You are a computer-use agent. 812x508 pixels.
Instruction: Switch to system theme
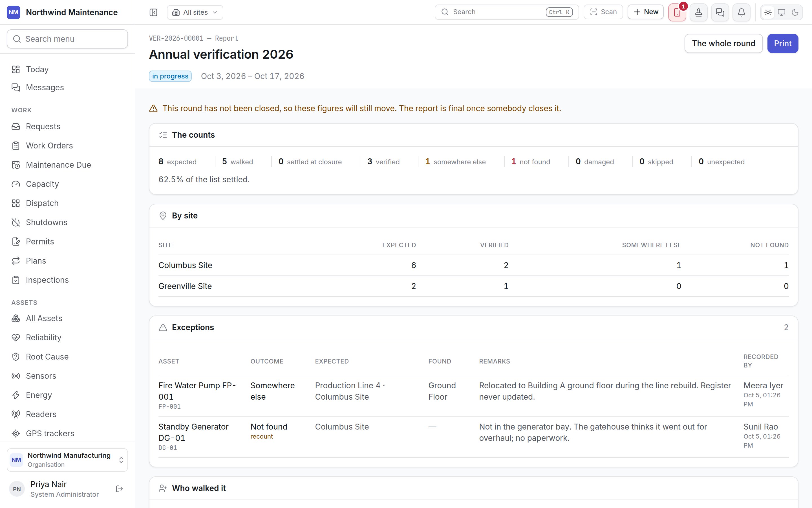[x=782, y=13]
